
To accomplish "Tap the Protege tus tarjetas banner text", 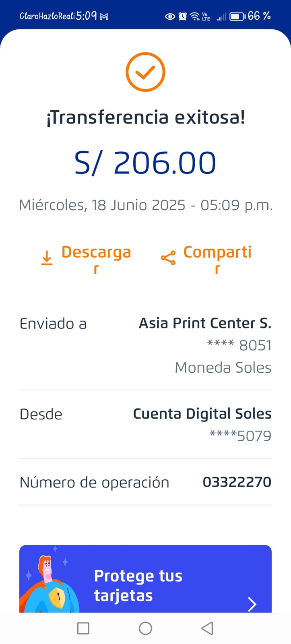I will (138, 586).
